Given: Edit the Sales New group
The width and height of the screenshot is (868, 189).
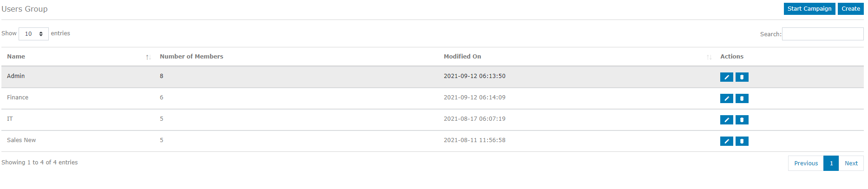Looking at the screenshot, I should [726, 141].
